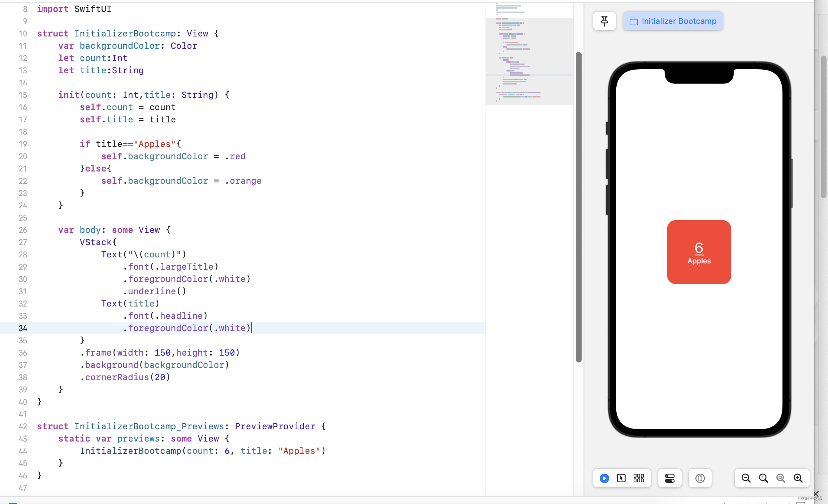The height and width of the screenshot is (504, 828).
Task: Enable selectable preview mode
Action: coord(621,478)
